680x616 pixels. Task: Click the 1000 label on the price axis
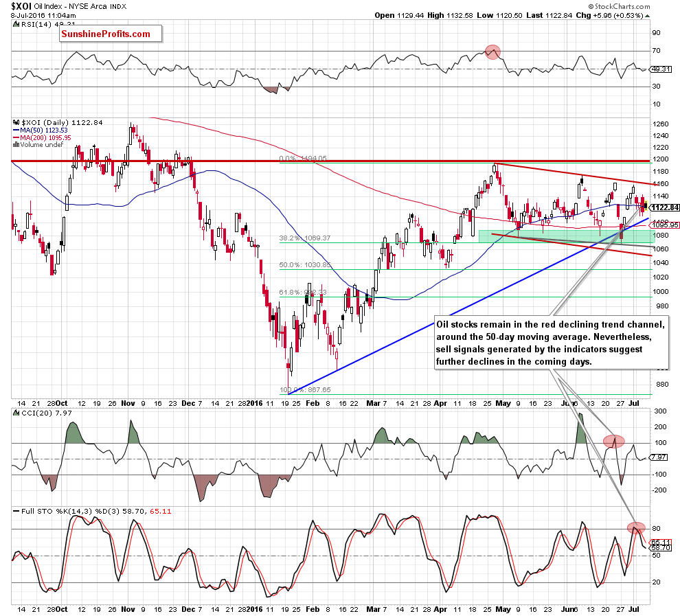tap(661, 292)
